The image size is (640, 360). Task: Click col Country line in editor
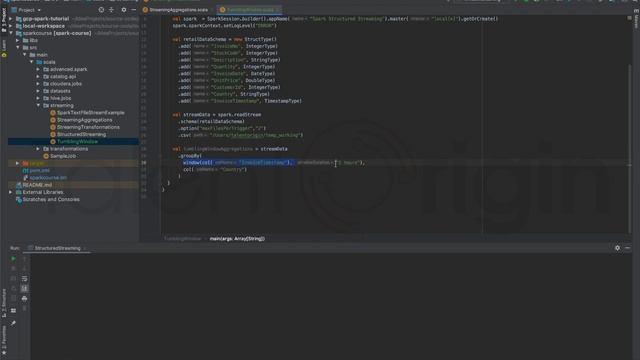[x=215, y=169]
